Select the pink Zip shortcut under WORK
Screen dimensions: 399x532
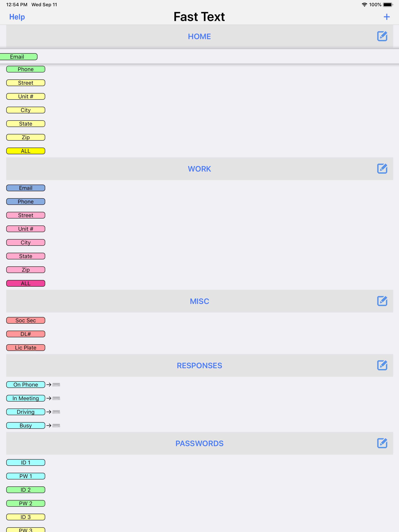tap(26, 270)
